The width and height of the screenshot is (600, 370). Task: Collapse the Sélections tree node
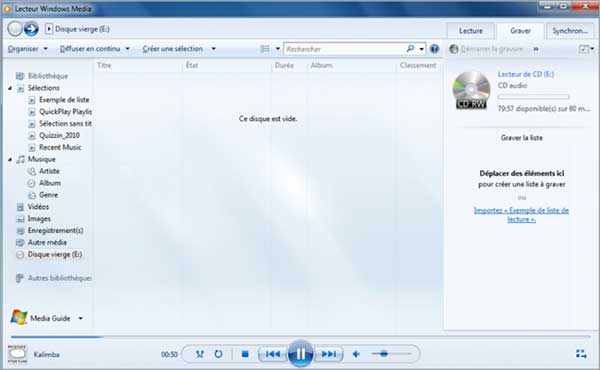(x=10, y=88)
